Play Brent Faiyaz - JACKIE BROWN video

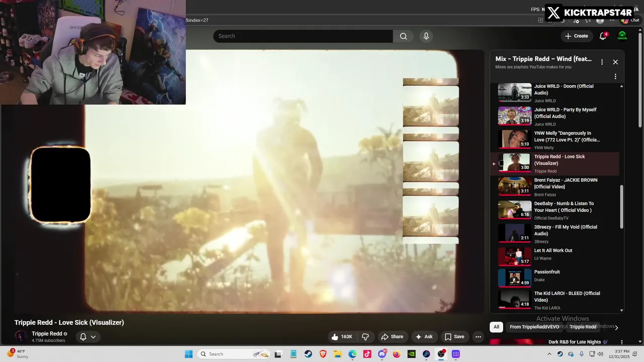click(x=555, y=187)
